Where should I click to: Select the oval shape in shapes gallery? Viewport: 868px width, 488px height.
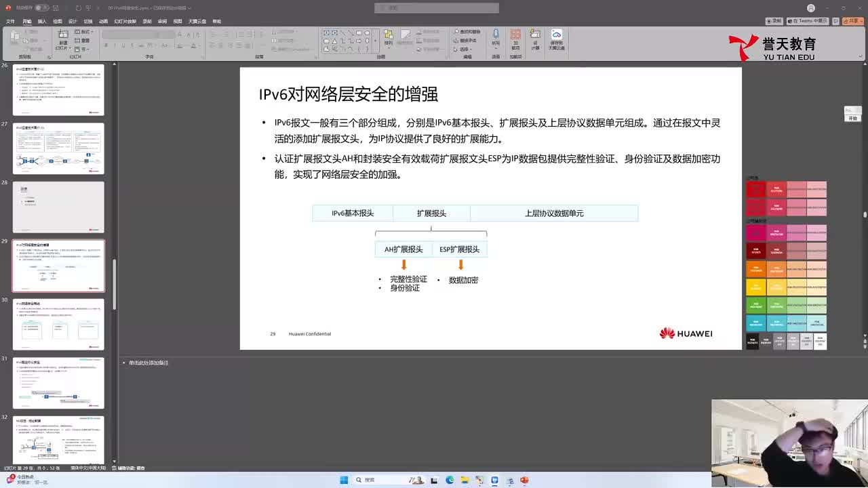point(367,33)
